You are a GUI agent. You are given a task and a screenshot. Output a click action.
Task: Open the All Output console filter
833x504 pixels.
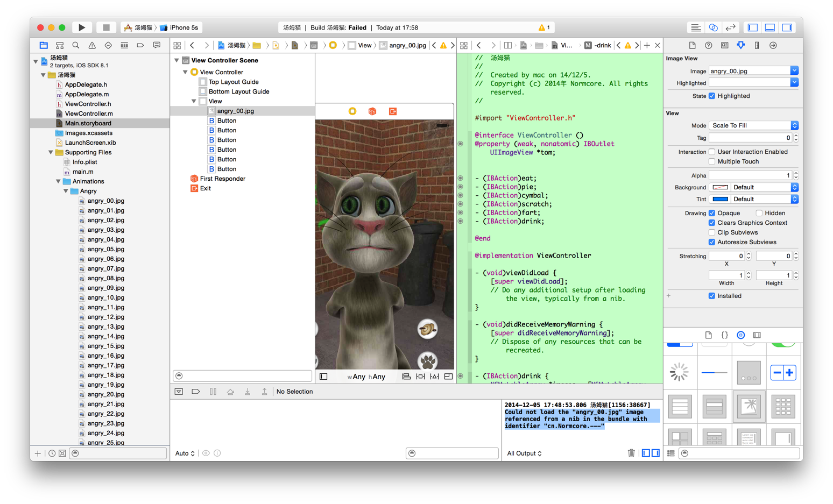point(524,453)
